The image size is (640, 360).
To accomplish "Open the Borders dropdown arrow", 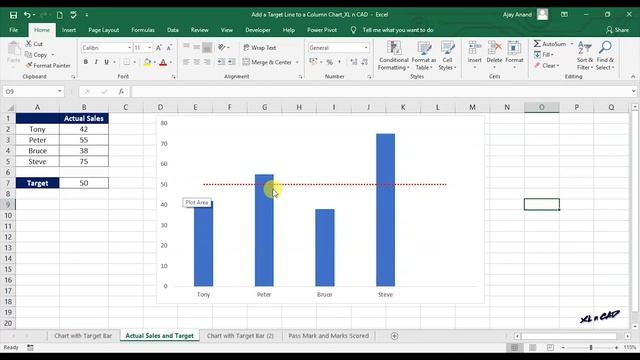I will pyautogui.click(x=135, y=62).
